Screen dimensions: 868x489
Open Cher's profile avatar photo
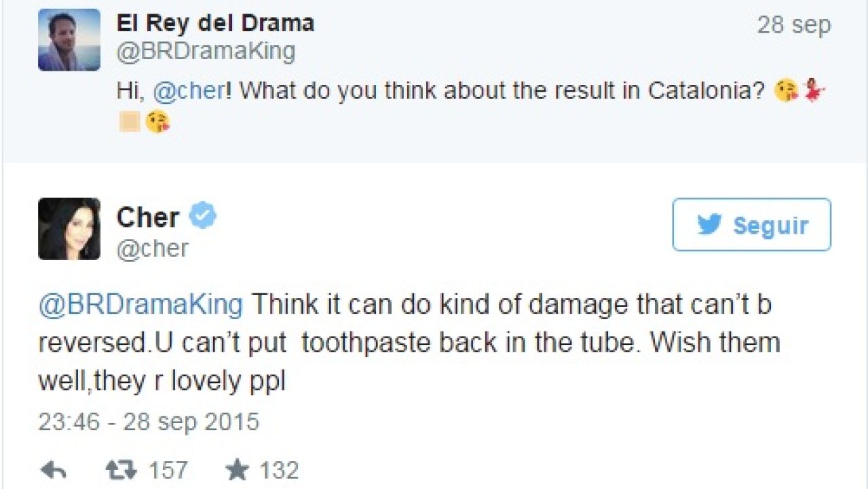tap(69, 229)
